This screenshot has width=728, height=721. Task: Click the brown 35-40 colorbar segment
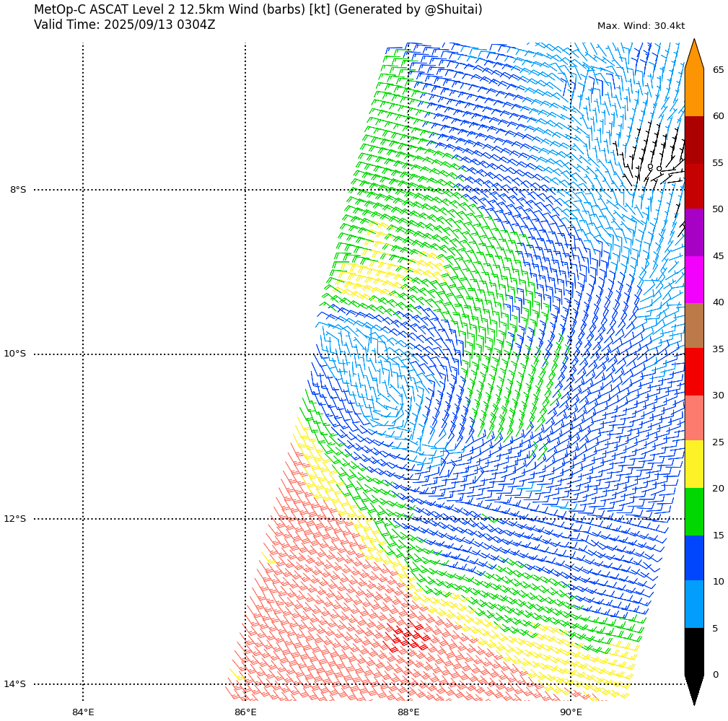point(694,325)
